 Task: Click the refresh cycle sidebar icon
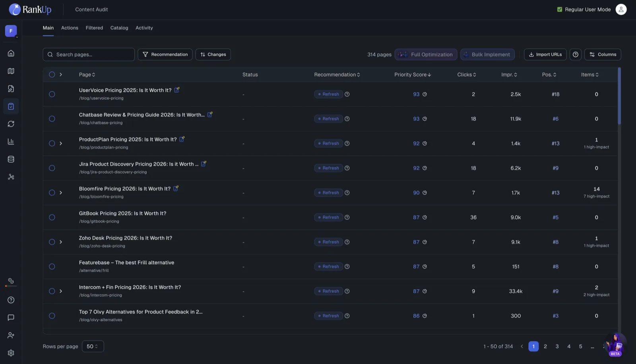point(11,124)
